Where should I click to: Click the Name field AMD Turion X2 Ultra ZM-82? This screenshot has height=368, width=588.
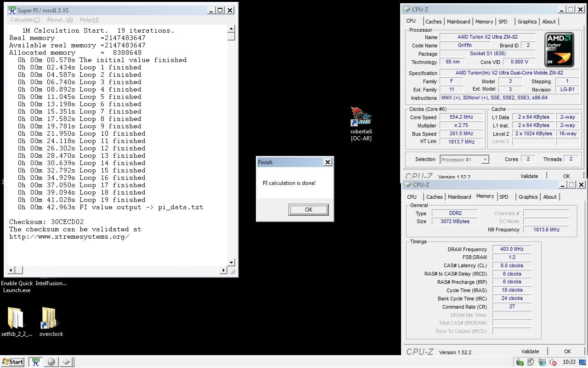[x=487, y=37]
